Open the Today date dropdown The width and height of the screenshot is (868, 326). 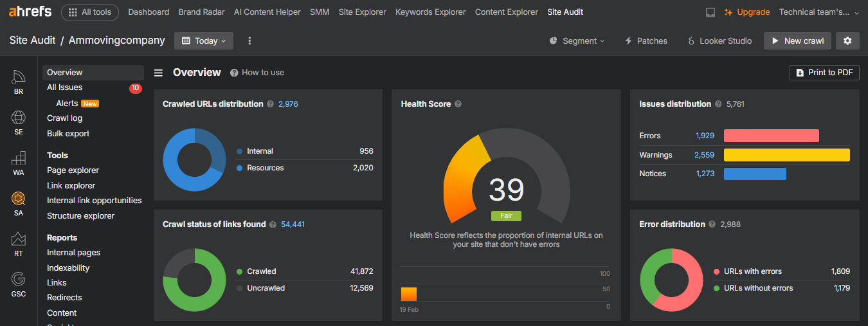coord(204,41)
